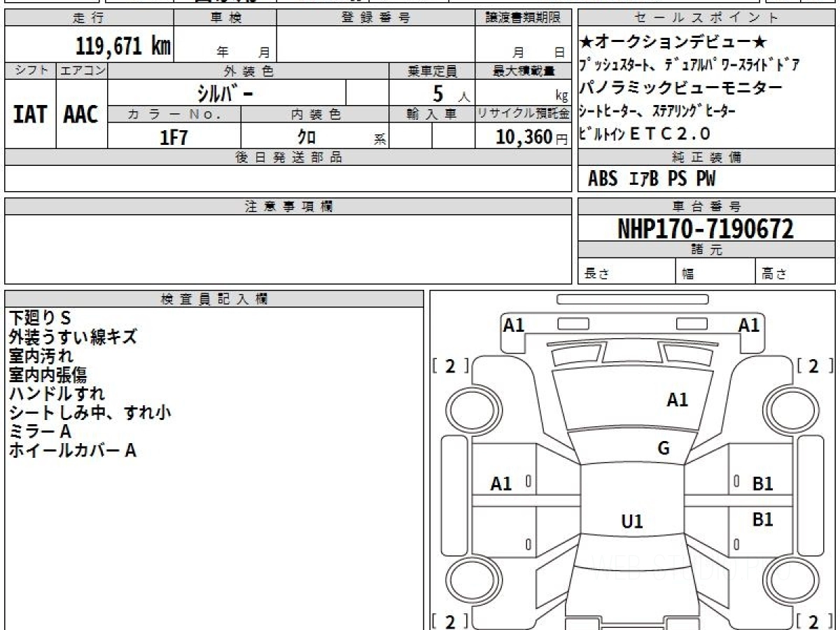Select the IAT shift value

pyautogui.click(x=30, y=114)
